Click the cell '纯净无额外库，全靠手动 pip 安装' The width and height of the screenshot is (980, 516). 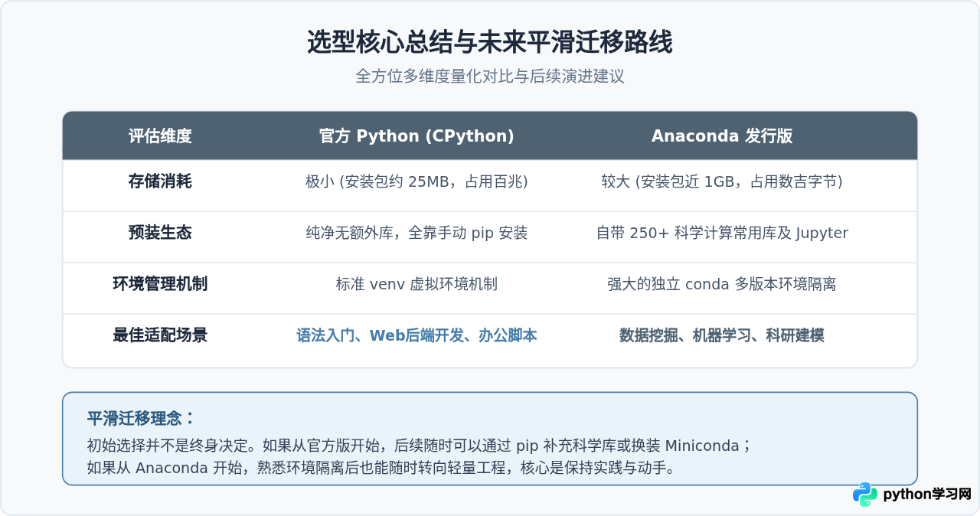(x=416, y=233)
